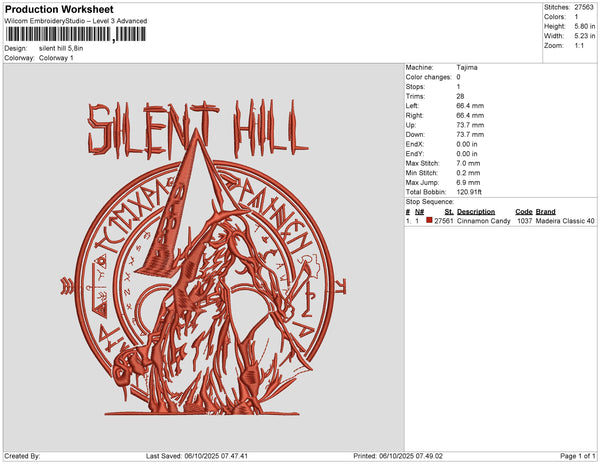Click the 'Machine:' label

419,68
